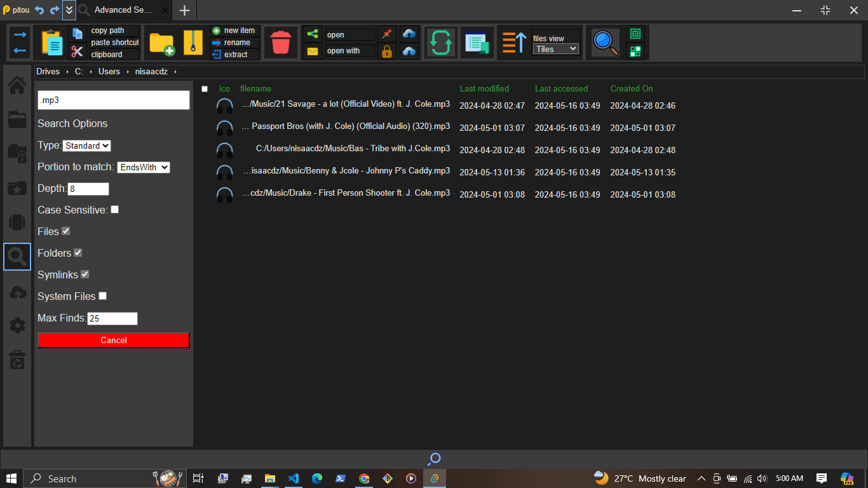Click the open with button
Image resolution: width=868 pixels, height=488 pixels.
tap(349, 51)
